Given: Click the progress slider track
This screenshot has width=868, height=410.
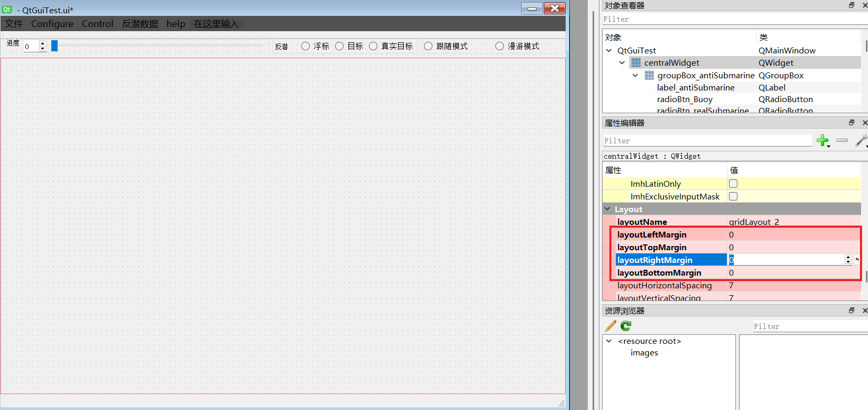Looking at the screenshot, I should pyautogui.click(x=160, y=46).
